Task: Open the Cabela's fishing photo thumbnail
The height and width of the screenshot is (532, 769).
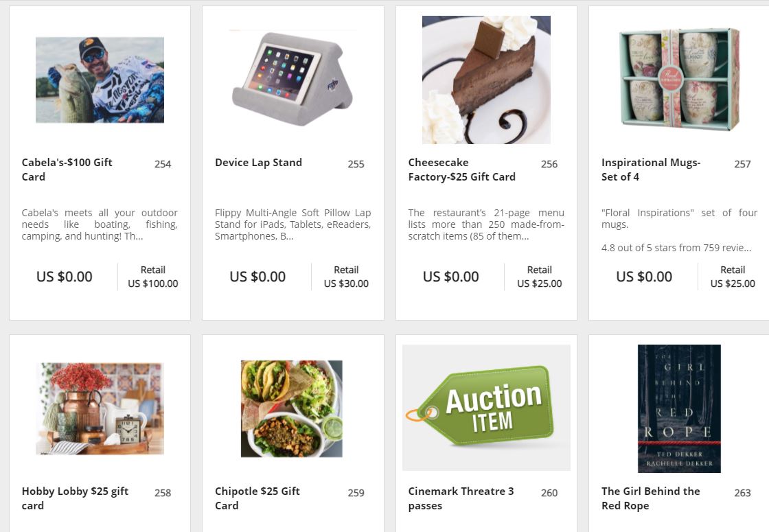Action: [x=100, y=80]
